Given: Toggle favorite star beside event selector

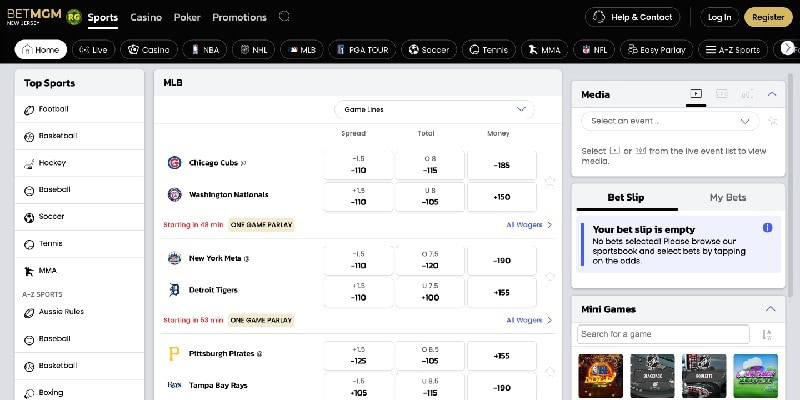Looking at the screenshot, I should (x=772, y=121).
